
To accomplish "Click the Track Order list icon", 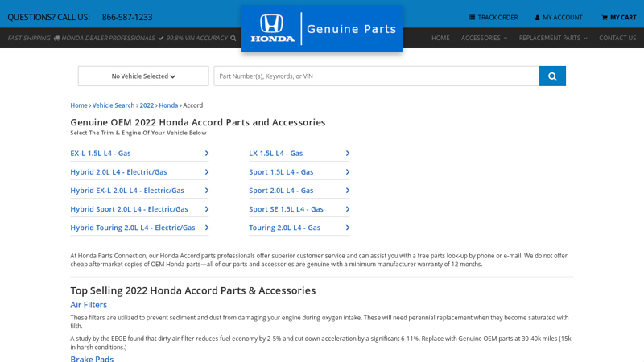I will click(x=472, y=17).
